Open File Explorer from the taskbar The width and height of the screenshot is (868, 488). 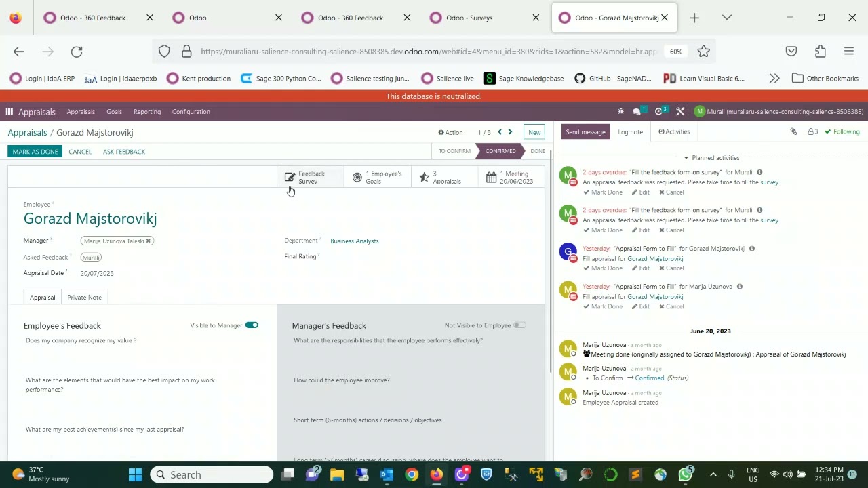point(336,474)
